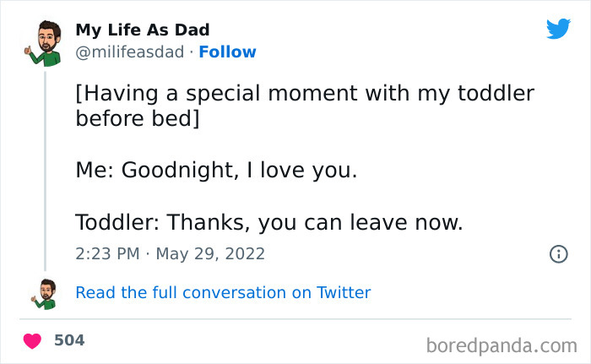591x364 pixels.
Task: Select the 'Having a special moment' line
Action: [x=304, y=94]
